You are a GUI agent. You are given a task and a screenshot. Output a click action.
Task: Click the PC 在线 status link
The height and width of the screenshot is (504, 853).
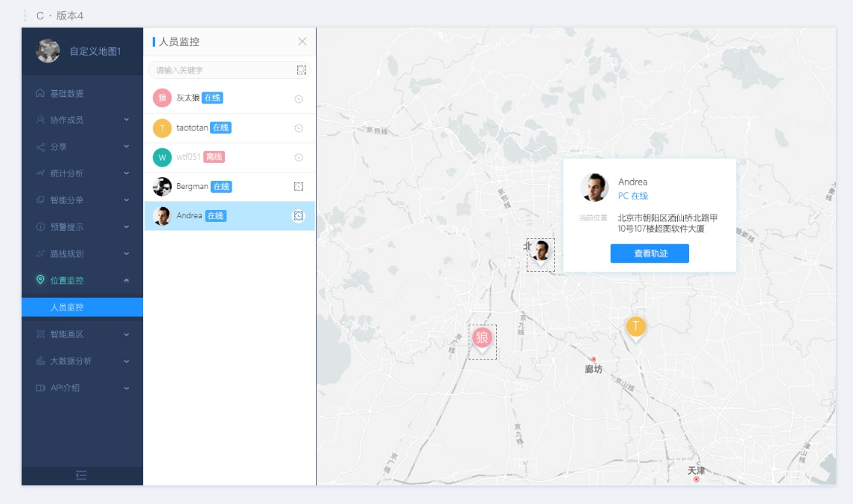pyautogui.click(x=632, y=196)
